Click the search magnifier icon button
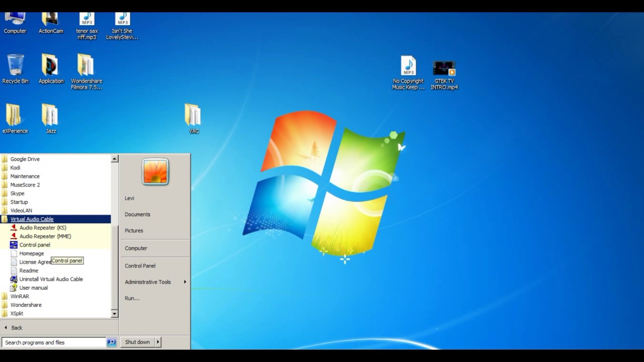The image size is (644, 362). tap(111, 342)
